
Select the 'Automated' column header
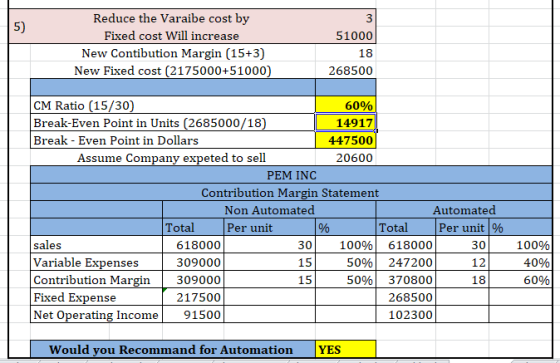pyautogui.click(x=464, y=210)
